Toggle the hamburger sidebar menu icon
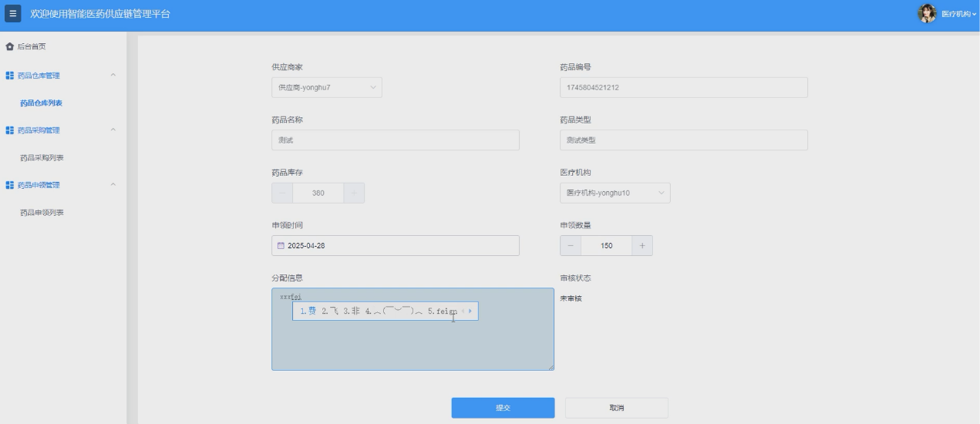Image resolution: width=980 pixels, height=424 pixels. click(12, 13)
